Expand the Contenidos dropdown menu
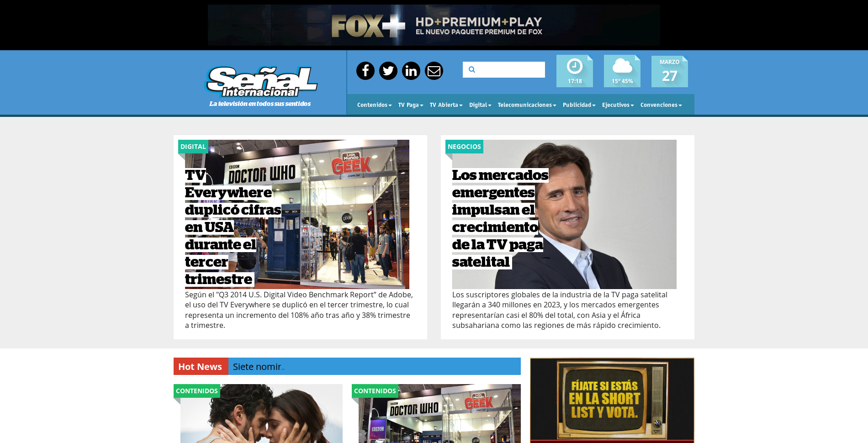This screenshot has width=868, height=443. (374, 105)
